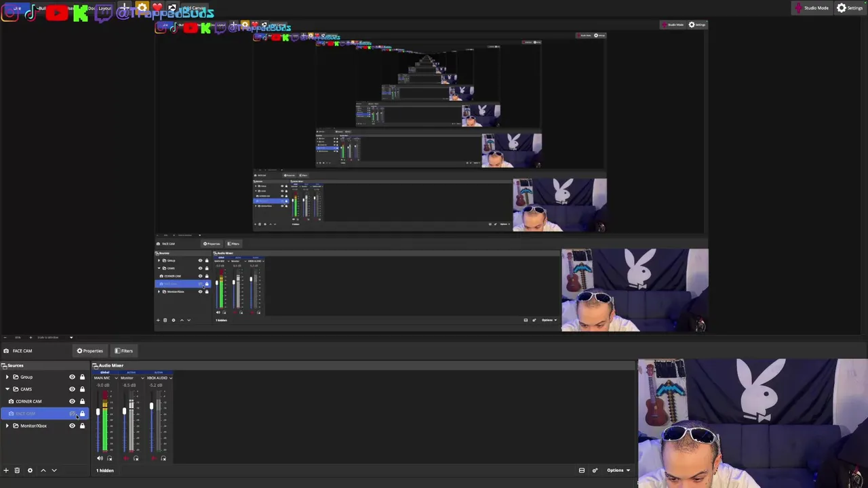Open Properties for FACE CAM

pos(90,351)
